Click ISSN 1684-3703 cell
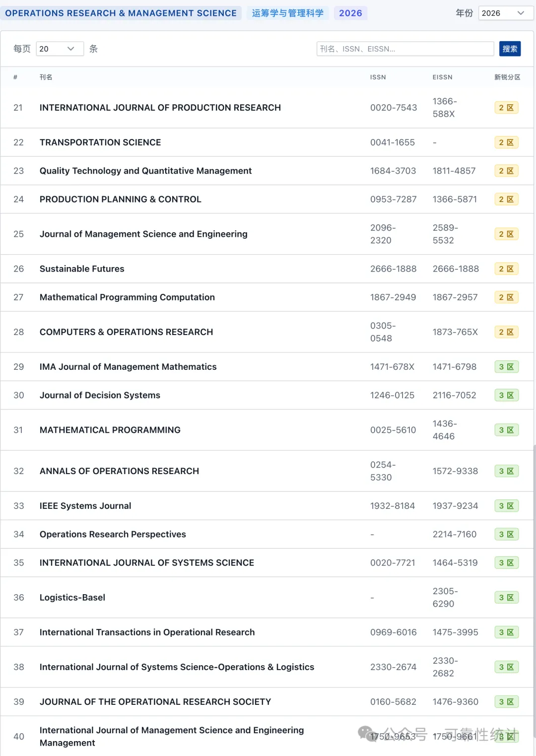This screenshot has width=536, height=756. pyautogui.click(x=393, y=171)
